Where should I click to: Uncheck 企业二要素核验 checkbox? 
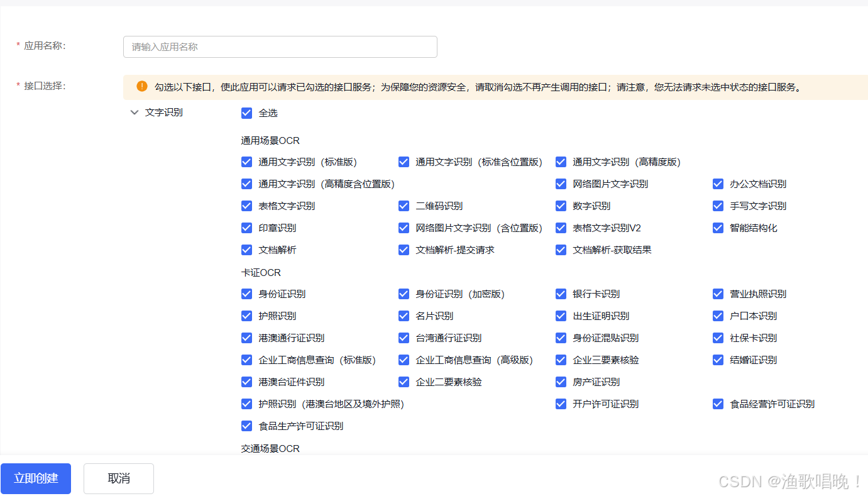pyautogui.click(x=404, y=382)
